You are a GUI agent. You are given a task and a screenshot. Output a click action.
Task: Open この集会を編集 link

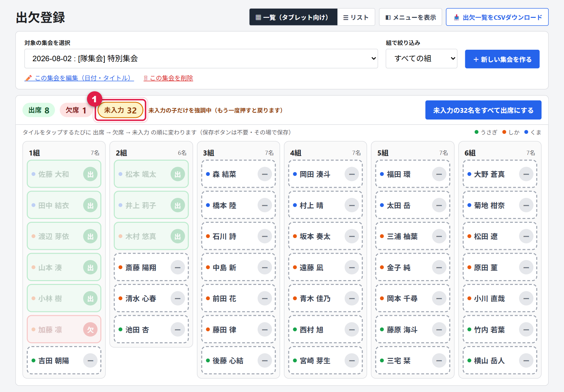tap(79, 78)
